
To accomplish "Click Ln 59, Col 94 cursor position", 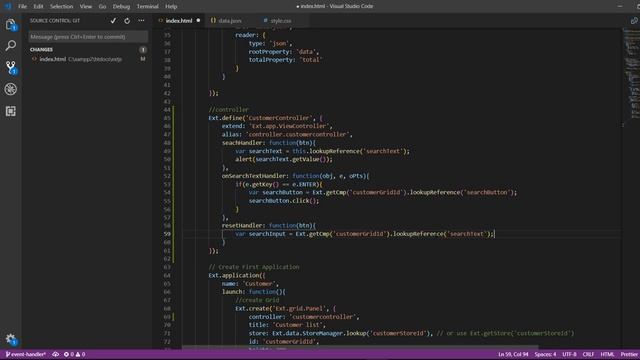I will click(513, 354).
